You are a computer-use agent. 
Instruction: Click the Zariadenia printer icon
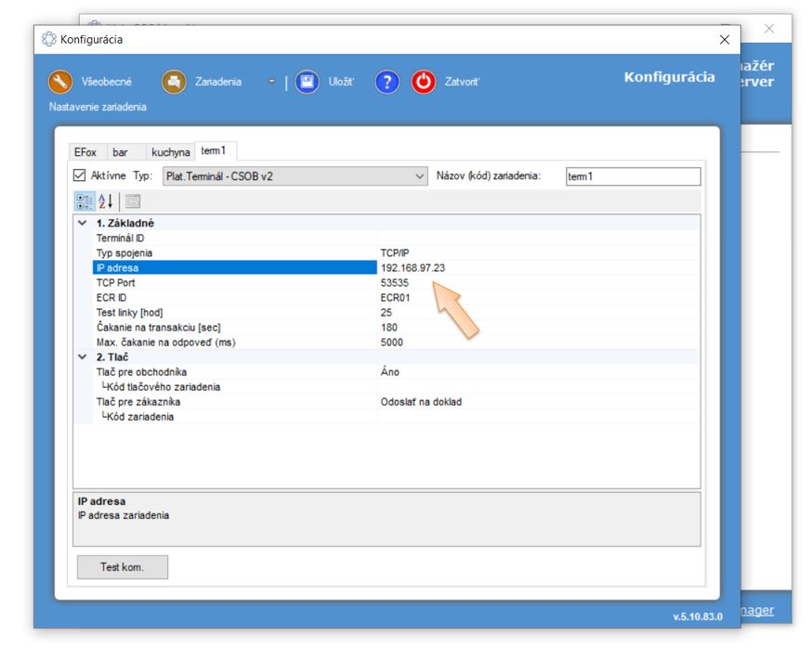tap(174, 83)
